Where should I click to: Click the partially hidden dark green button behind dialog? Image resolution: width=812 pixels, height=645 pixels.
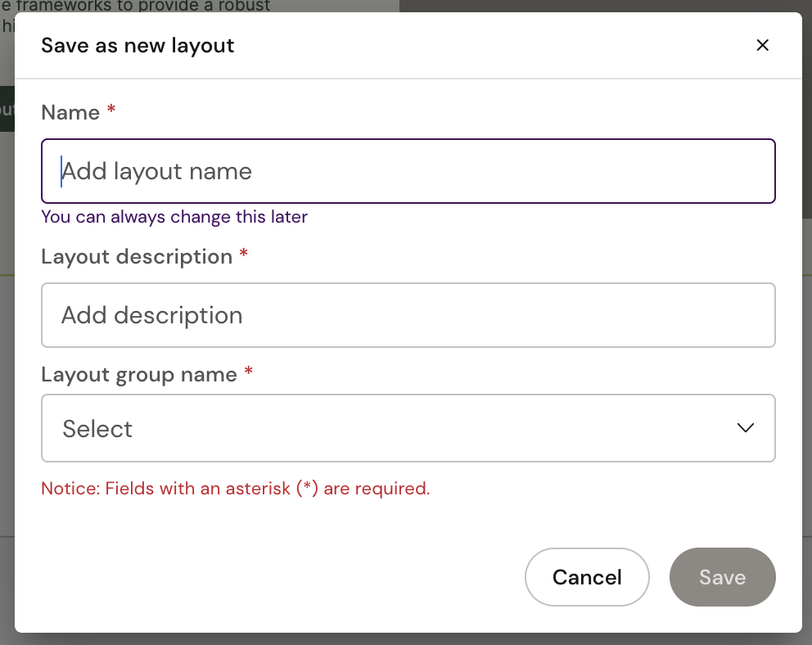[7, 109]
